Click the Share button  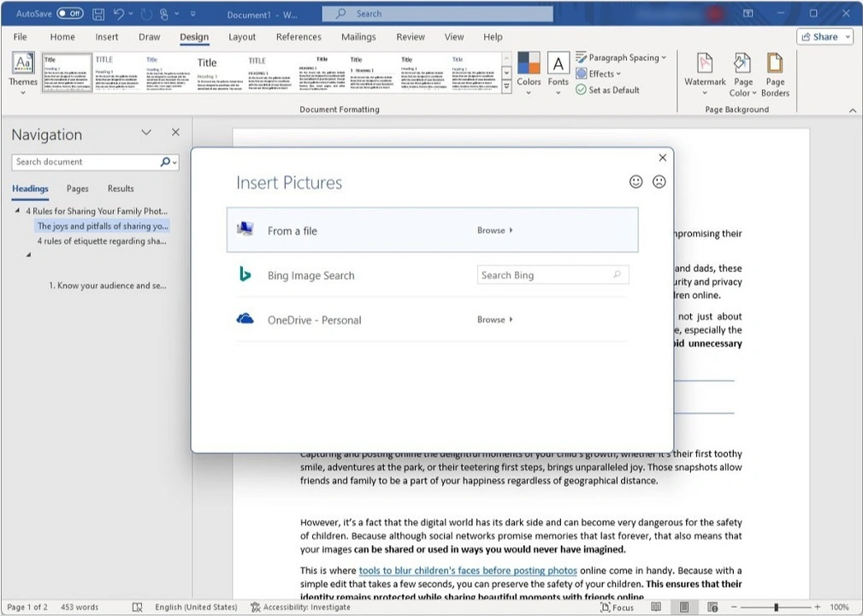820,37
